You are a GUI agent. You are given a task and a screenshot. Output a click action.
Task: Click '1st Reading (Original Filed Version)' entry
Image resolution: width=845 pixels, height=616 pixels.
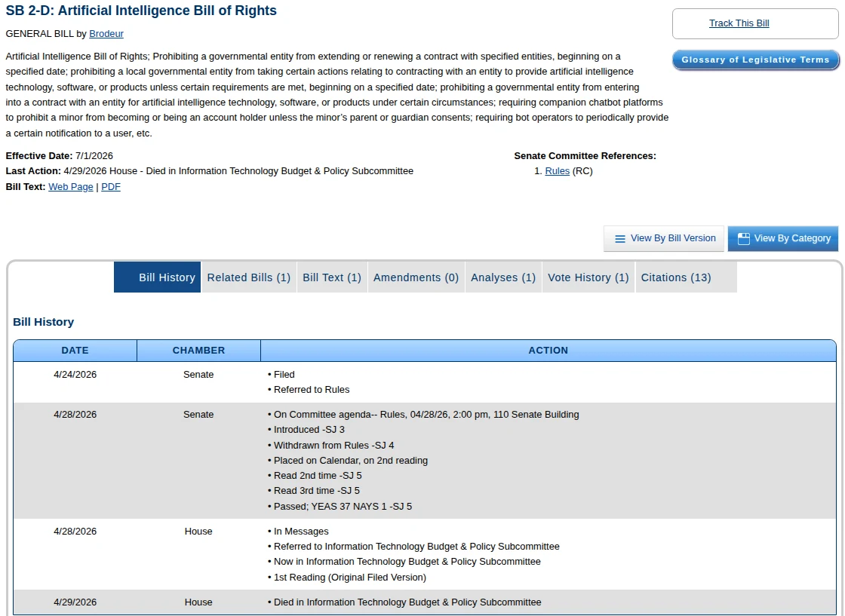350,578
